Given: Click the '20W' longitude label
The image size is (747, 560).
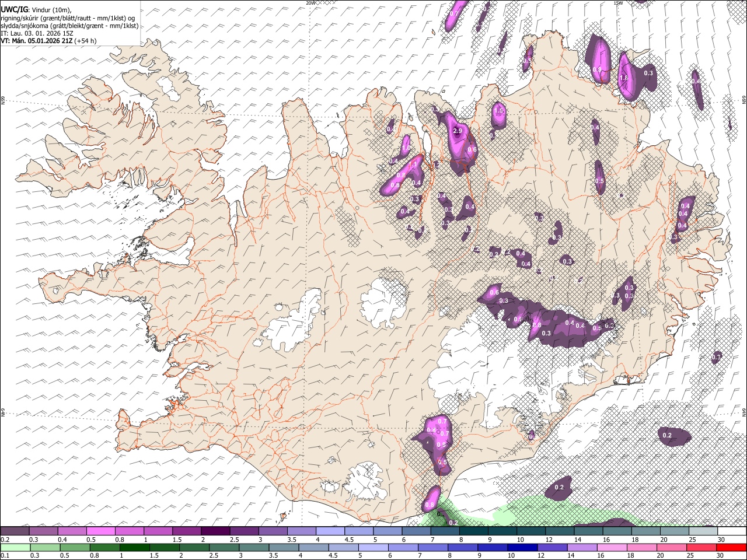Looking at the screenshot, I should (x=310, y=3).
